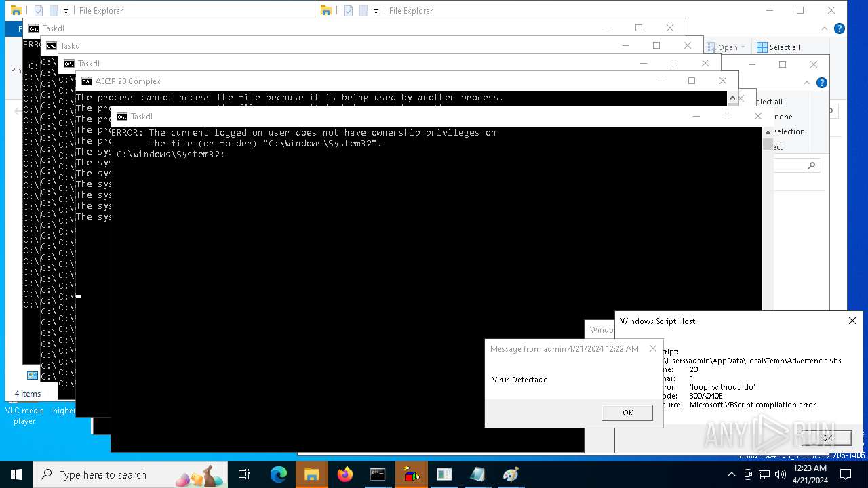Image resolution: width=868 pixels, height=488 pixels.
Task: Click Help icon in second File Explorer window
Action: click(821, 83)
